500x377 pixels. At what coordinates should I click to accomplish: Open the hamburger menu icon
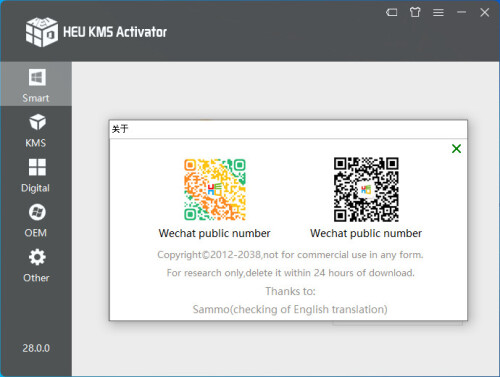[x=438, y=13]
